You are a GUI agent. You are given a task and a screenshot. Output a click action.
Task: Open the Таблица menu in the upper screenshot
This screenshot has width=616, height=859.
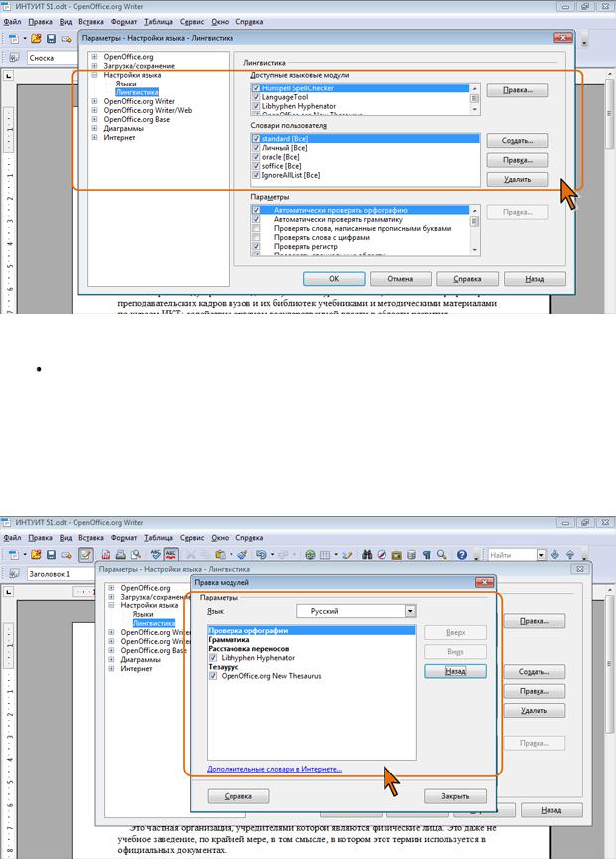[158, 22]
